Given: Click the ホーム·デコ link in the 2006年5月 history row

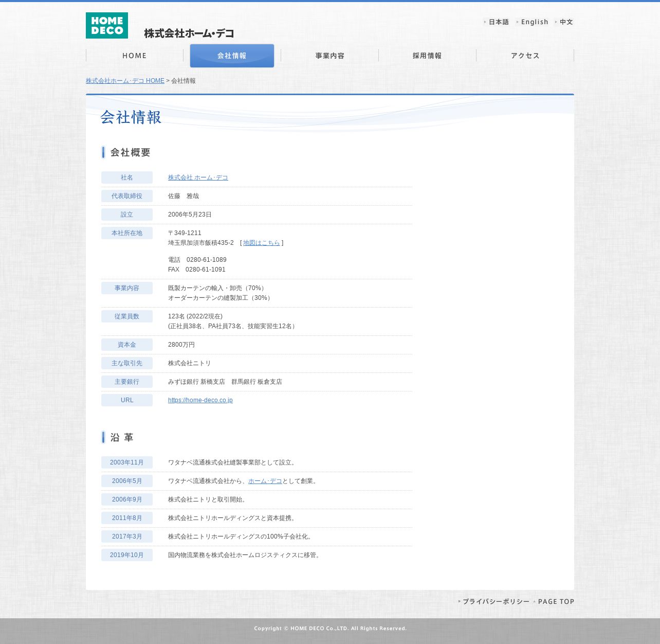Looking at the screenshot, I should [x=265, y=481].
